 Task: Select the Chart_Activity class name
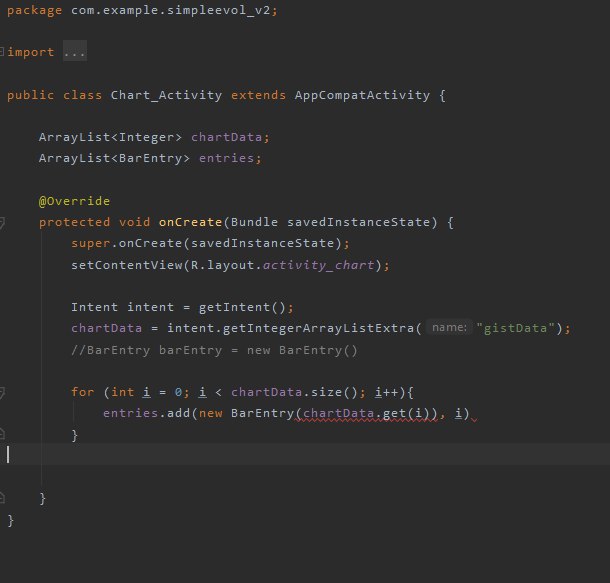tap(166, 95)
